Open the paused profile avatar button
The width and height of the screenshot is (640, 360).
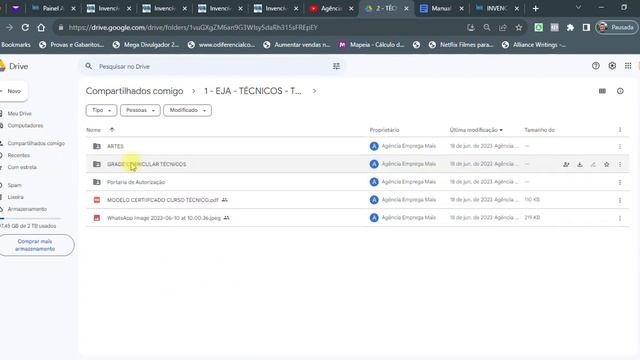click(616, 27)
